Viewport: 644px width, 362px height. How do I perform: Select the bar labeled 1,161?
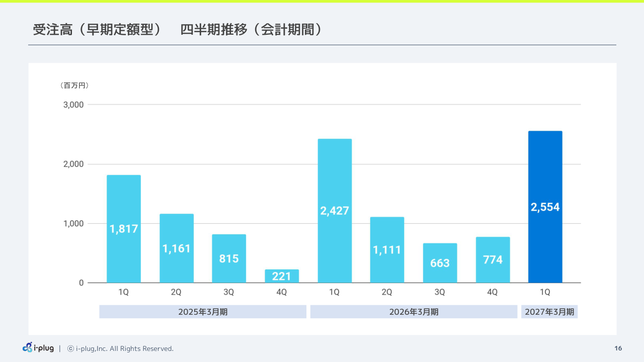(x=177, y=248)
